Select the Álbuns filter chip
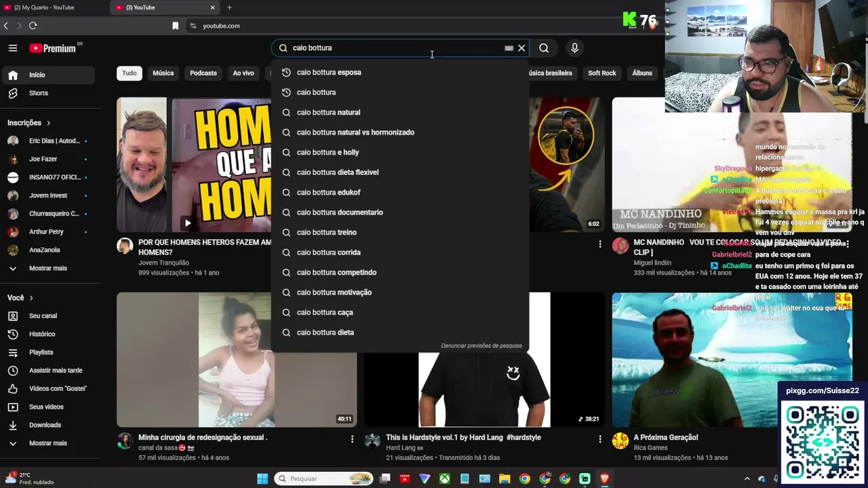This screenshot has height=488, width=868. [642, 73]
